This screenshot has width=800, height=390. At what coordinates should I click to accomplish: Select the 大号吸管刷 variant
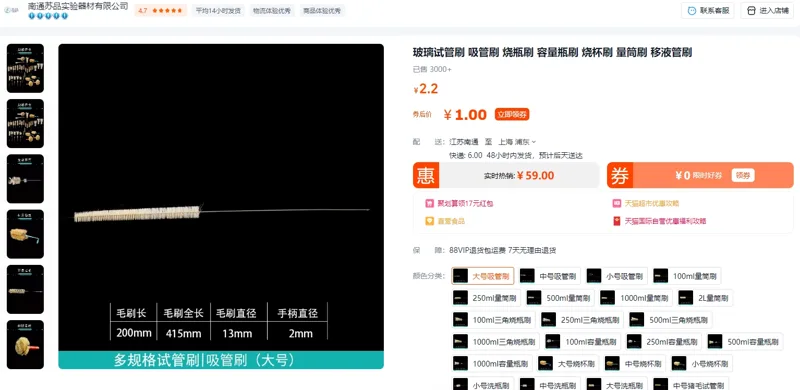coord(483,276)
